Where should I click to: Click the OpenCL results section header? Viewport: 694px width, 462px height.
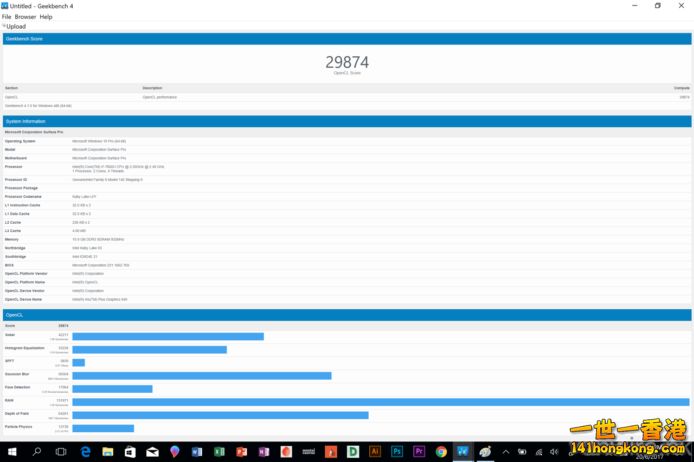coord(347,315)
